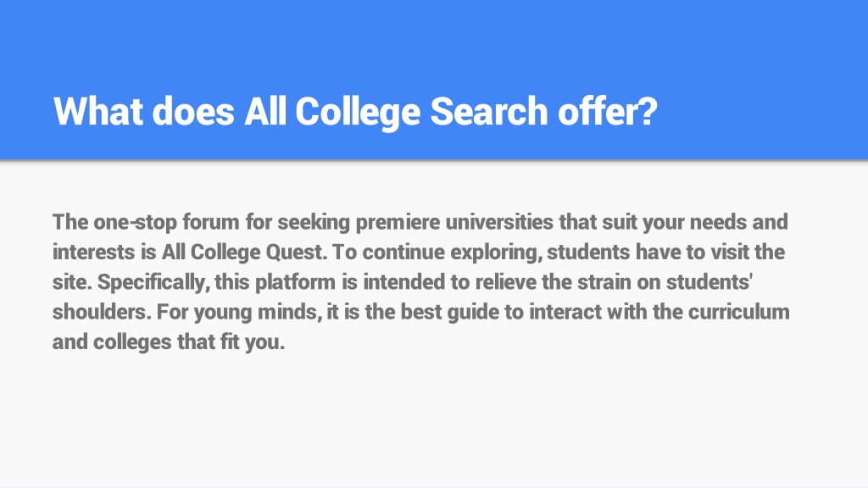Click the word 'What' in the heading
This screenshot has height=488, width=868.
pyautogui.click(x=98, y=111)
